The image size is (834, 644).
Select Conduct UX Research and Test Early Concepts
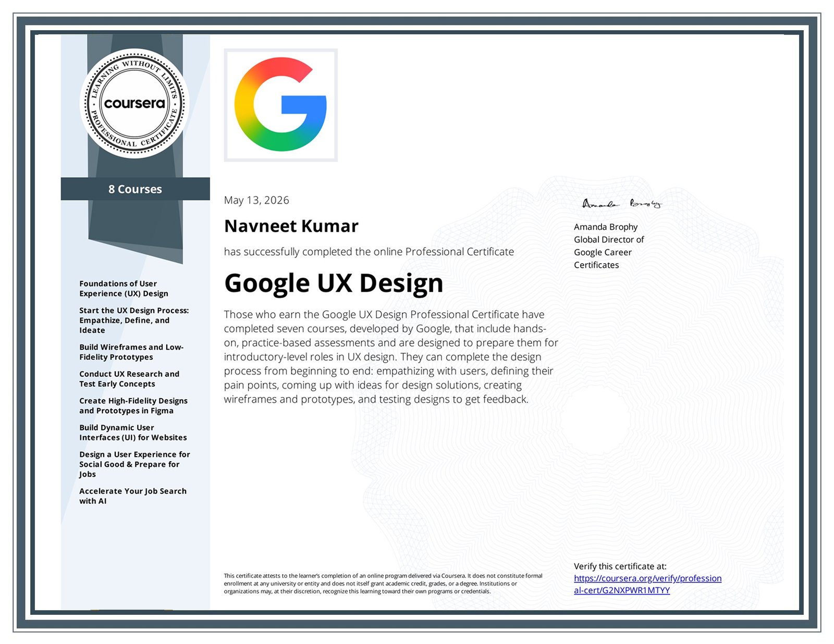pyautogui.click(x=129, y=379)
